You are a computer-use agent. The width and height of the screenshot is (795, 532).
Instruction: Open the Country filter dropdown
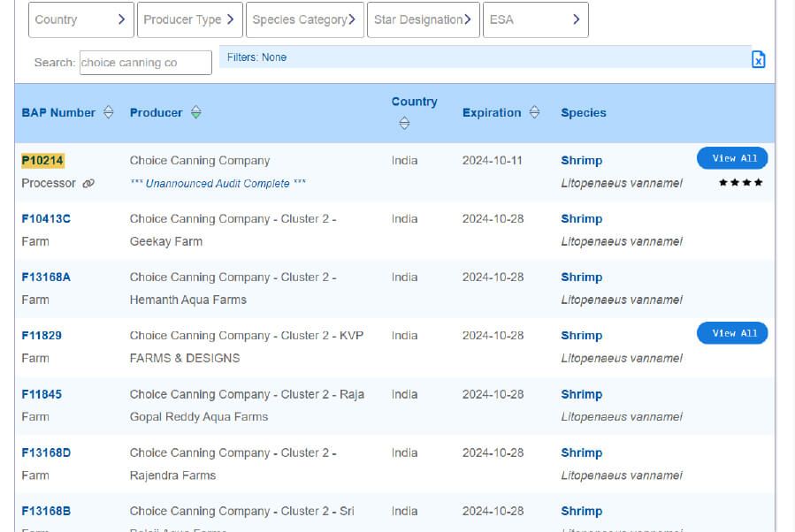coord(81,19)
